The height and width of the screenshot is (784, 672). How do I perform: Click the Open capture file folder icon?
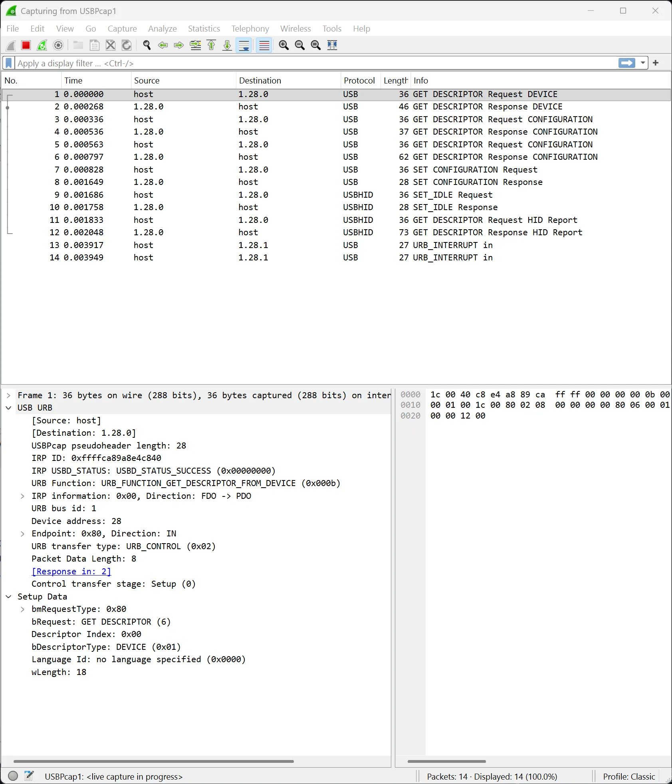[x=78, y=45]
